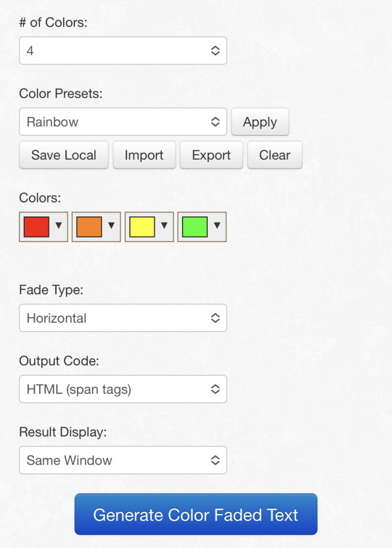Expand the green swatch dropdown arrow
Screen dimensions: 392x548
point(217,225)
